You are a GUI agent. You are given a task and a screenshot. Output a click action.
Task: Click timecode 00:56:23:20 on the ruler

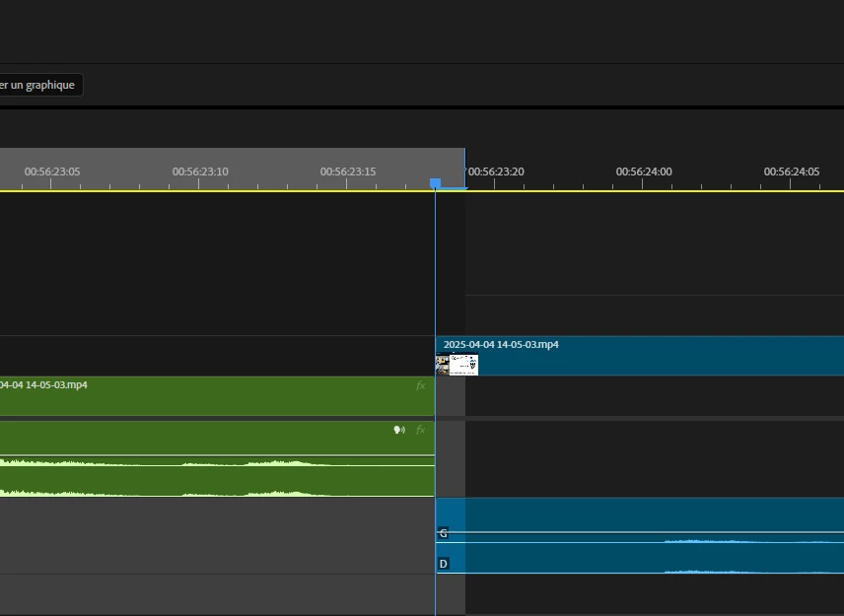[496, 171]
